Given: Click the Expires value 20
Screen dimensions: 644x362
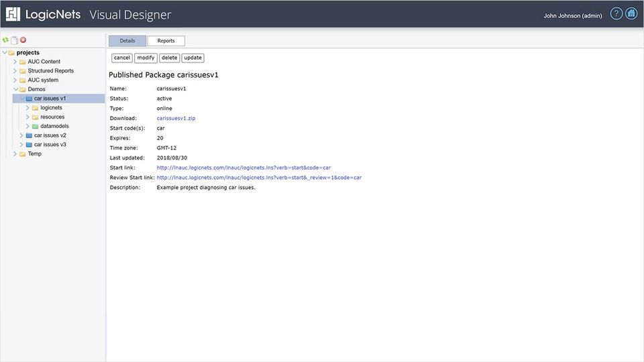Looking at the screenshot, I should tap(160, 138).
